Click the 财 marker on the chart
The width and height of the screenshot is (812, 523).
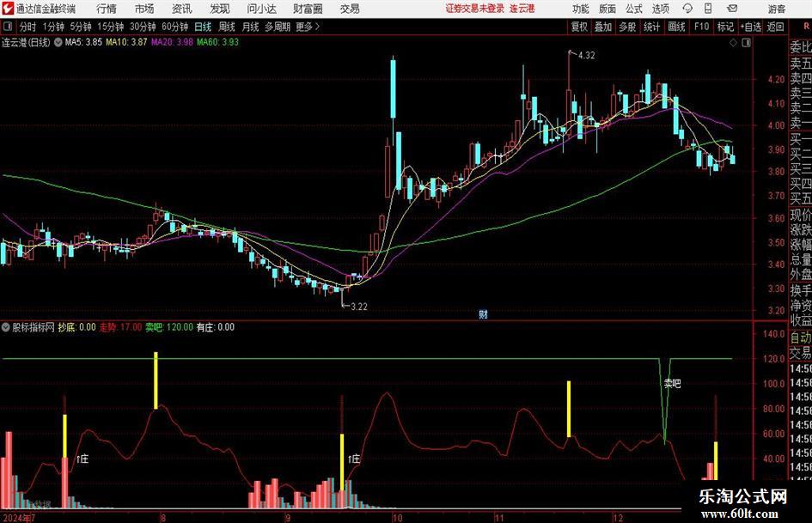click(483, 313)
